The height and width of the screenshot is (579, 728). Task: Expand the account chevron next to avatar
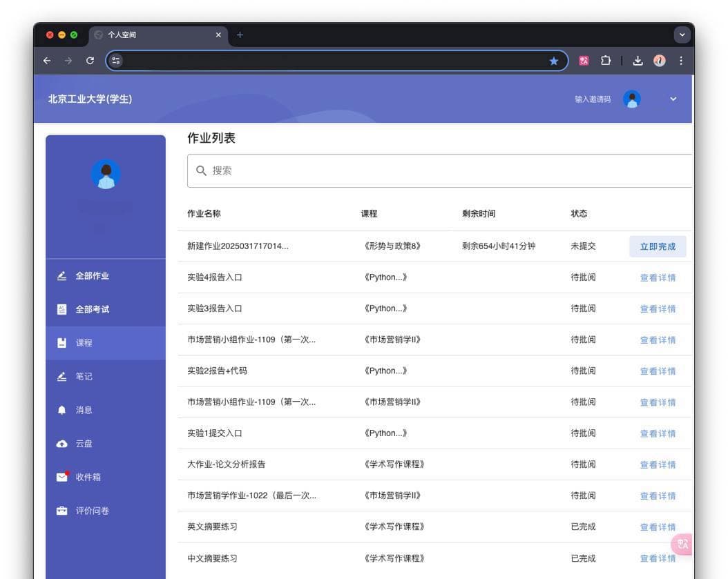673,99
